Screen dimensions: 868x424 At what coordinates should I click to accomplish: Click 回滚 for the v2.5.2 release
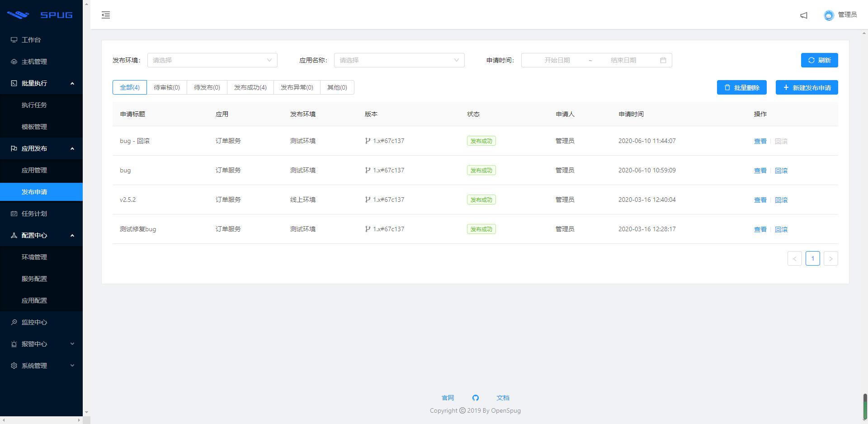tap(781, 200)
